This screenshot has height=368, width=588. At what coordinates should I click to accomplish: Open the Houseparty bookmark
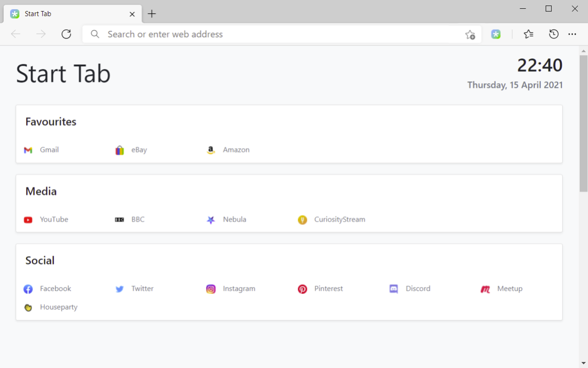tap(51, 307)
